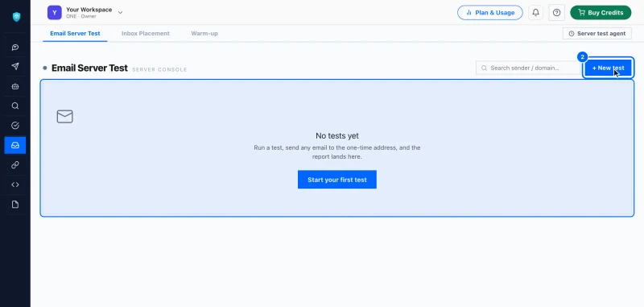Screen dimensions: 644x307
Task: Click the Email Server Test heading
Action: pos(89,68)
